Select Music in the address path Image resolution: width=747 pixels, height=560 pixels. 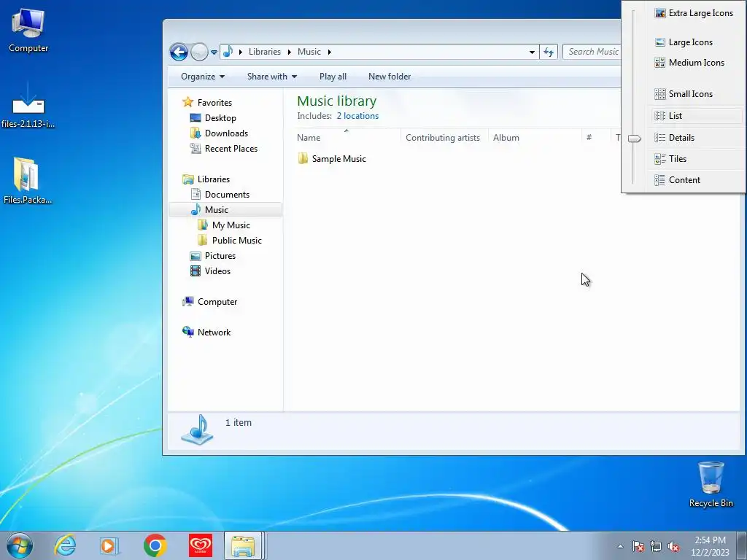tap(309, 52)
